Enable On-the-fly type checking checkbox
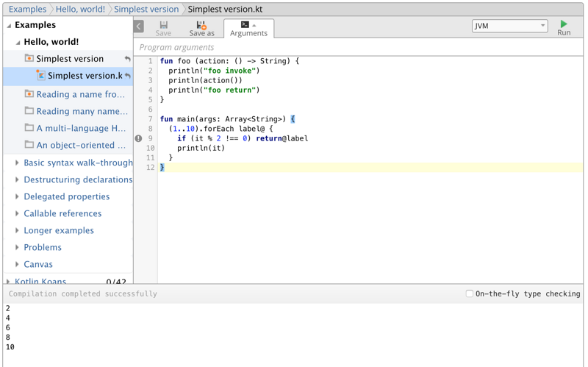 click(469, 293)
